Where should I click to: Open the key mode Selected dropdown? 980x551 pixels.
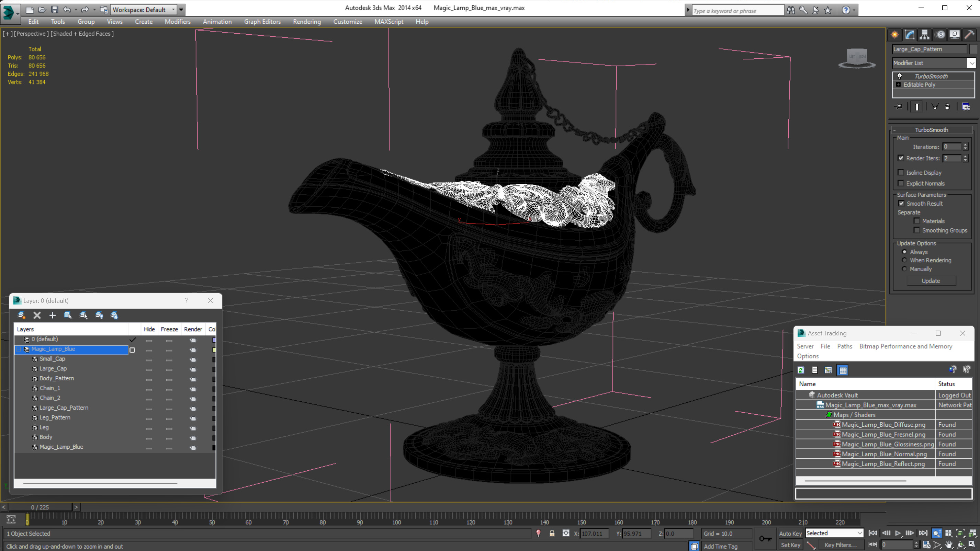tap(860, 533)
